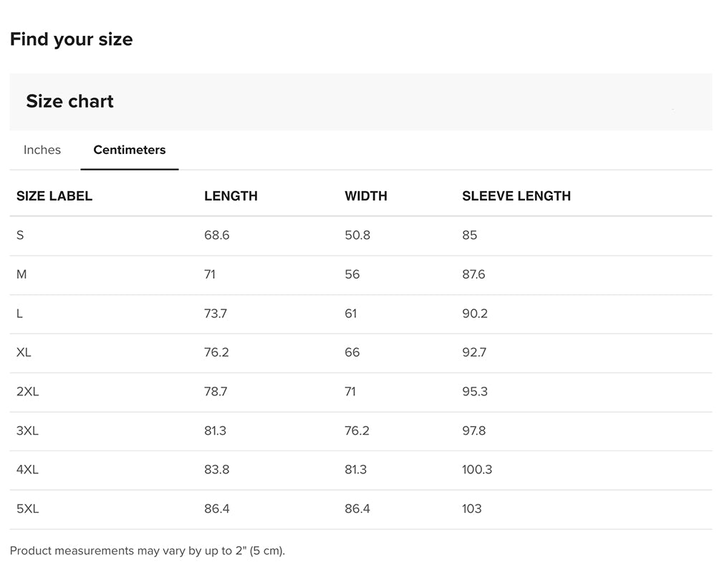The image size is (722, 588).
Task: Click the L length value 73.7
Action: coord(216,314)
